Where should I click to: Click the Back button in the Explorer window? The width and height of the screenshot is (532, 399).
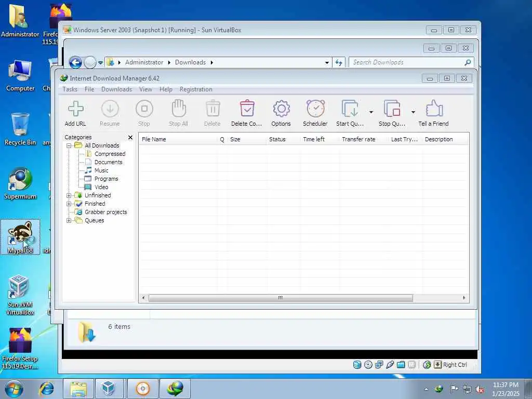(75, 62)
